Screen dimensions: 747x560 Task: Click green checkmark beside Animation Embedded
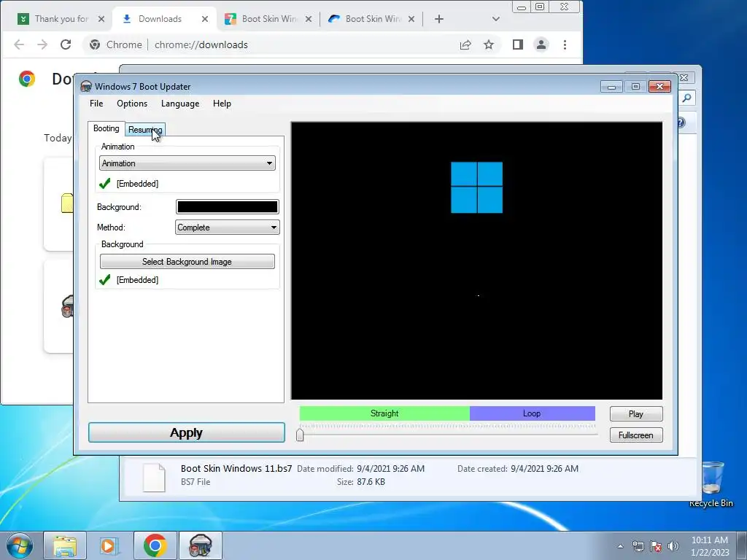[x=105, y=183]
